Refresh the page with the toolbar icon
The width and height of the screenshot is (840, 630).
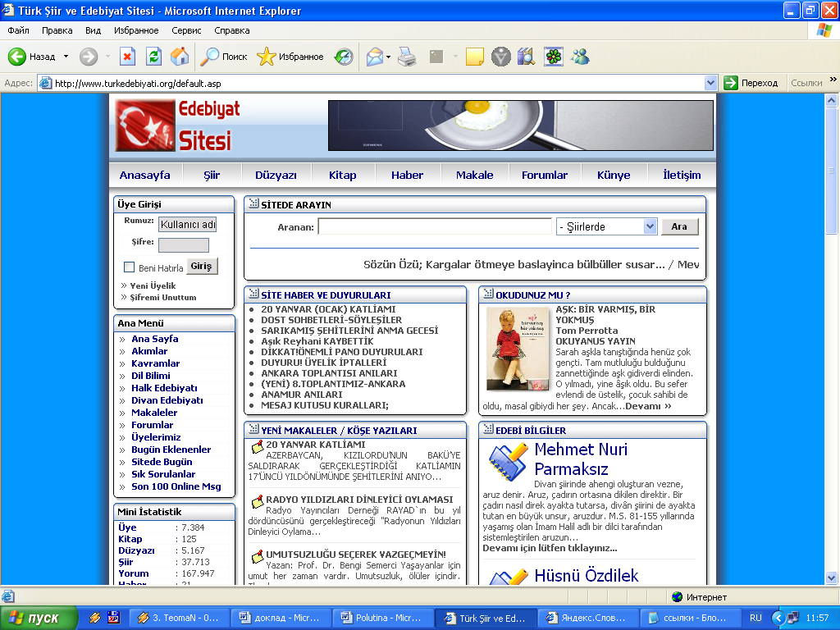[x=153, y=57]
